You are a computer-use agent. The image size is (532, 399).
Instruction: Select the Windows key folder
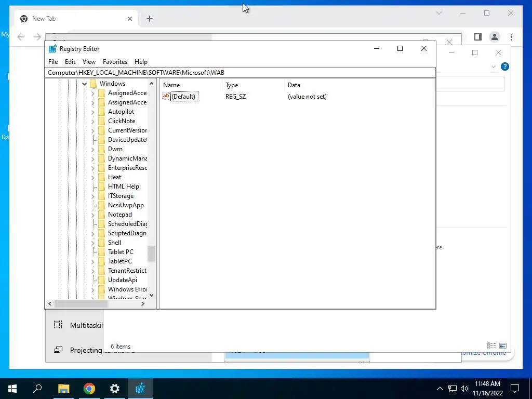[112, 84]
